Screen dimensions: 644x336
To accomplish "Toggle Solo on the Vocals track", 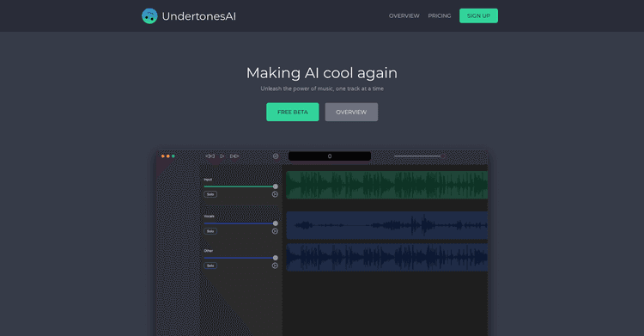I will coord(210,231).
